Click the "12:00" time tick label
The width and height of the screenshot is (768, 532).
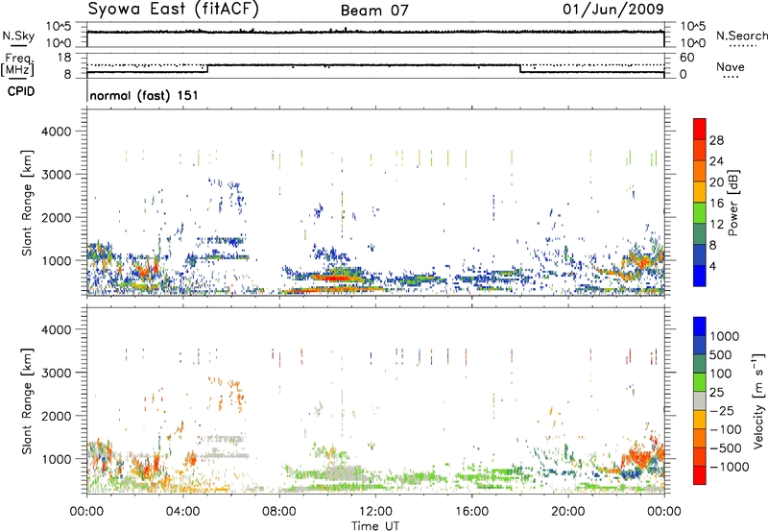click(x=375, y=512)
